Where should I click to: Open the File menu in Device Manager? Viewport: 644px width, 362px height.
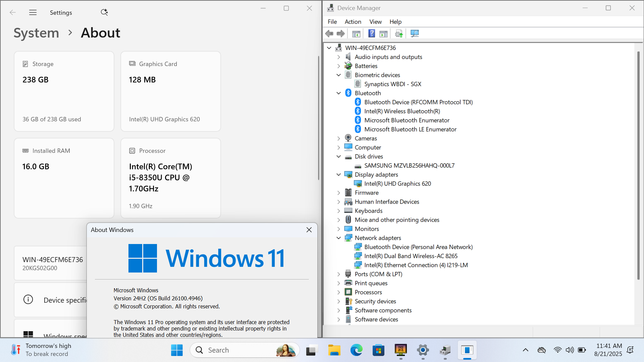[x=332, y=22]
